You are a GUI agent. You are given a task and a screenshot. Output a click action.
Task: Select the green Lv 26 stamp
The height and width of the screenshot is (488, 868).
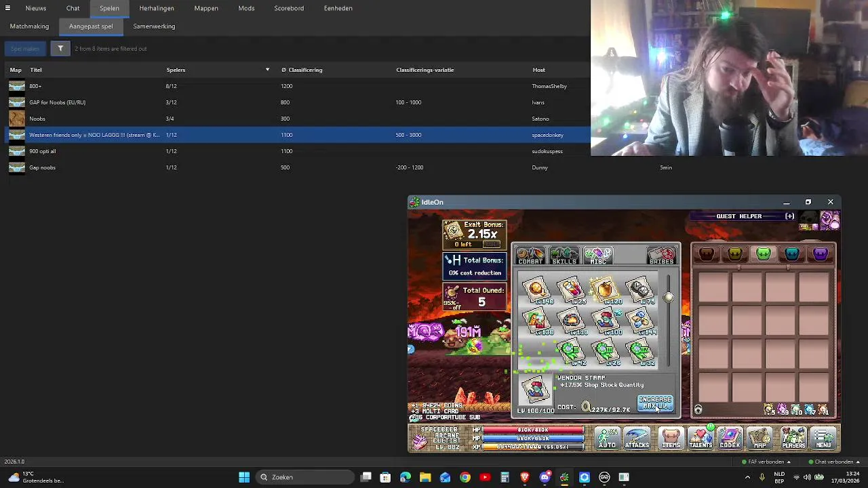pos(606,352)
